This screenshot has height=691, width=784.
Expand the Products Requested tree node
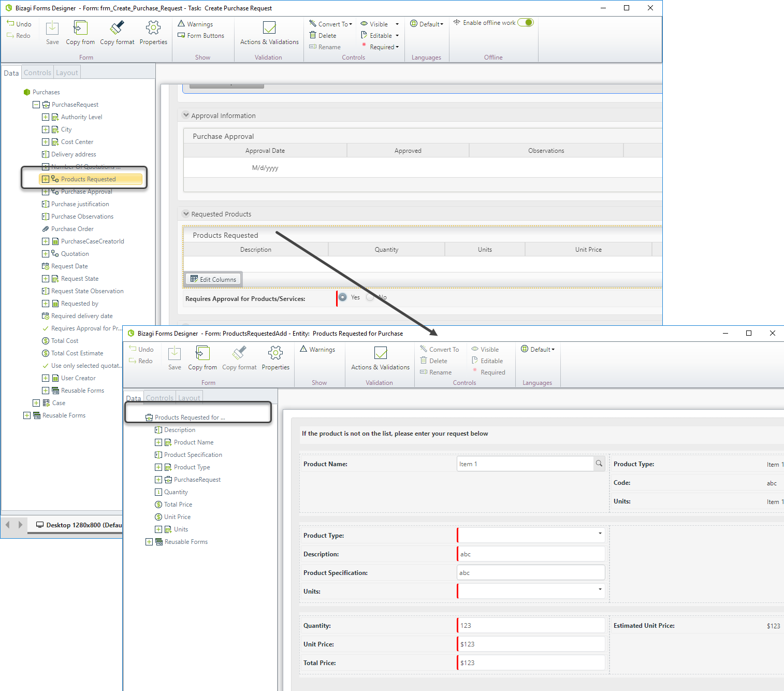click(x=46, y=179)
